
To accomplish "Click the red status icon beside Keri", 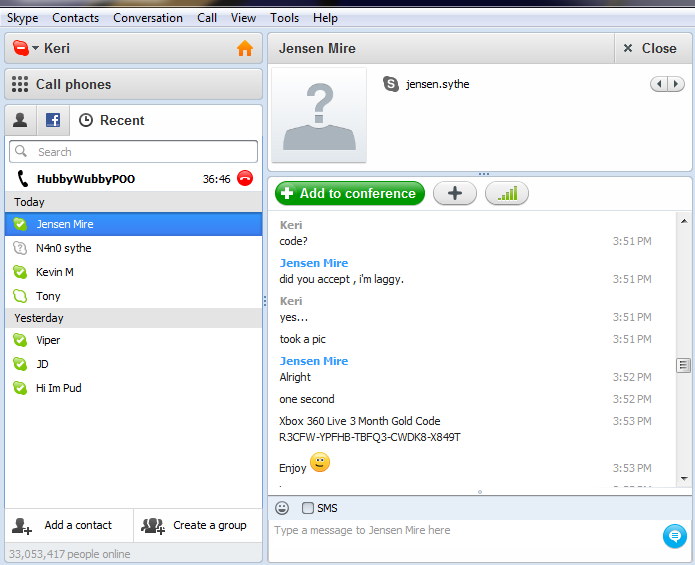I will click(x=21, y=47).
